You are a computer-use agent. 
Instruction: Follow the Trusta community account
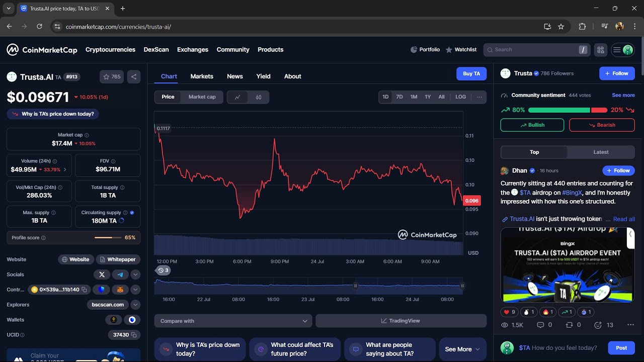click(x=617, y=73)
